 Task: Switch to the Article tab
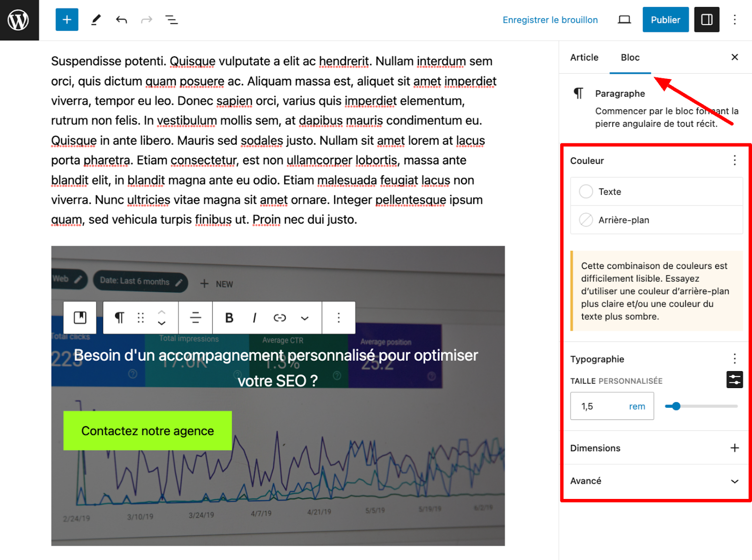[x=584, y=57]
